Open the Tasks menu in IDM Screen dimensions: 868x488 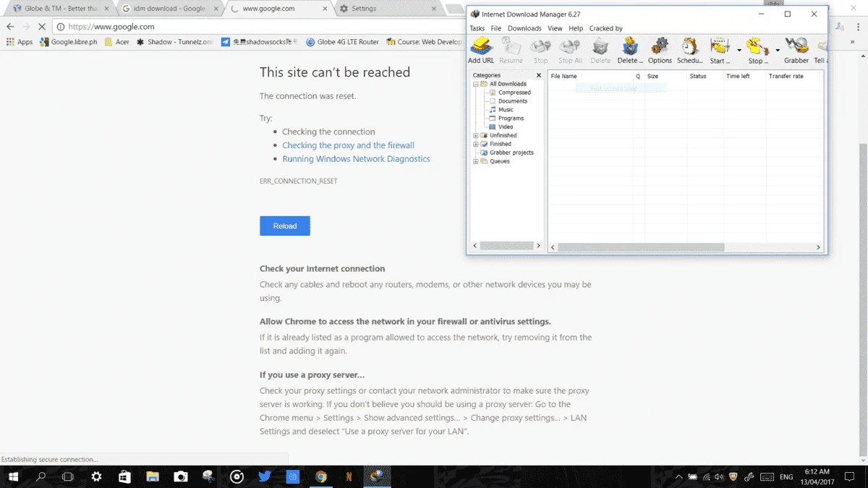(x=477, y=28)
